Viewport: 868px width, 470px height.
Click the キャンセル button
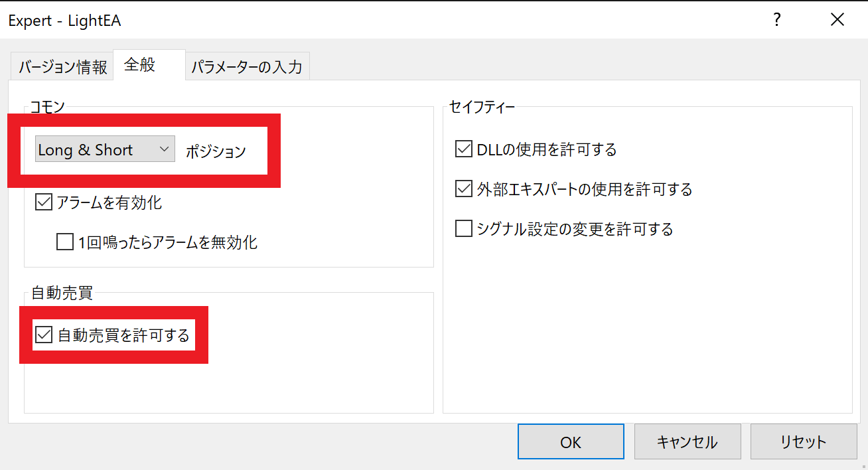tap(687, 441)
